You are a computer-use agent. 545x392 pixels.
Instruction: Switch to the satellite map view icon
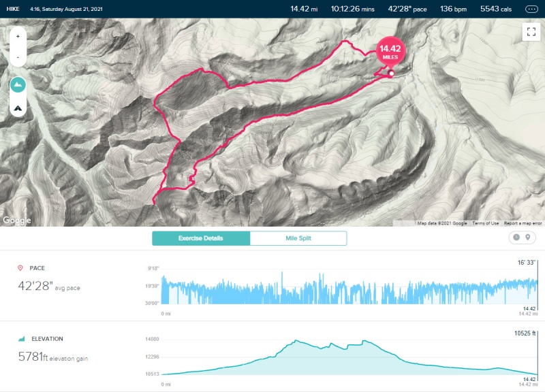(18, 108)
